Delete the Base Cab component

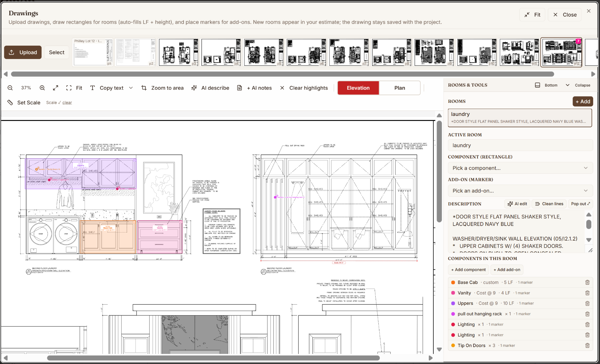(587, 282)
